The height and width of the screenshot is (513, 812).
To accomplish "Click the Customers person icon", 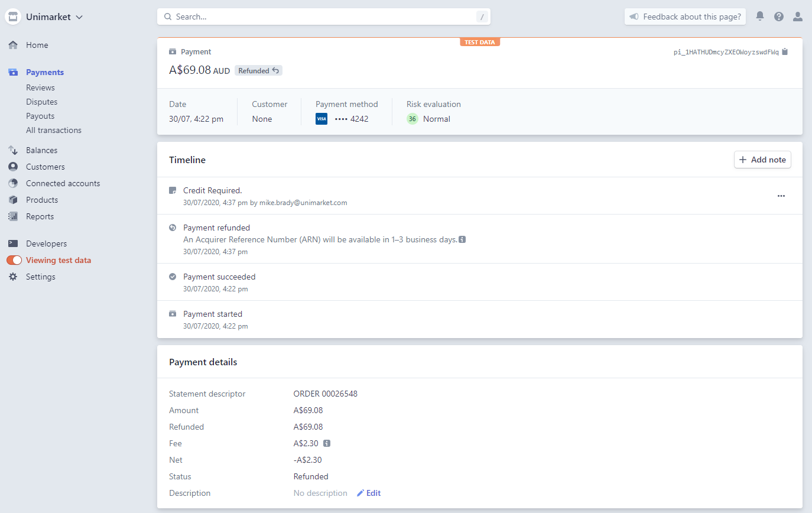I will tap(13, 167).
